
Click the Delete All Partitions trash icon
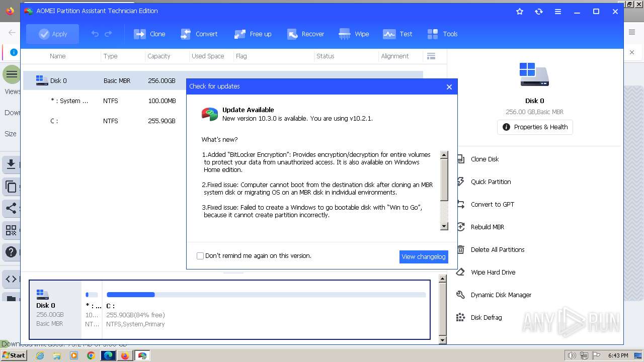click(460, 249)
